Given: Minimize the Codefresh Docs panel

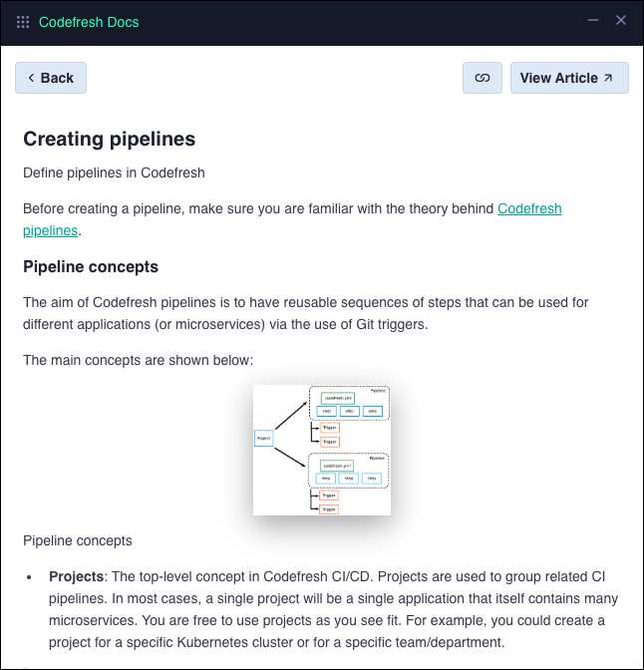Looking at the screenshot, I should [x=593, y=21].
